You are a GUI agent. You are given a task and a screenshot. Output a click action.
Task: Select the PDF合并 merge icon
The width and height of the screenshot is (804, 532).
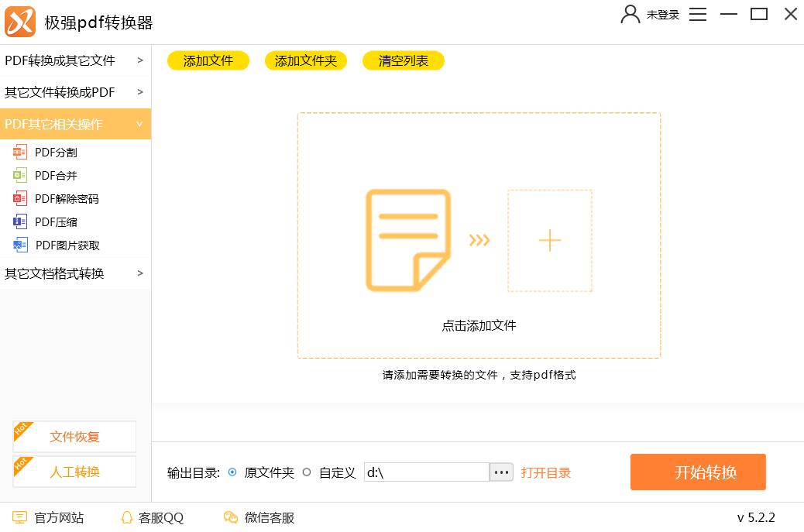(20, 176)
